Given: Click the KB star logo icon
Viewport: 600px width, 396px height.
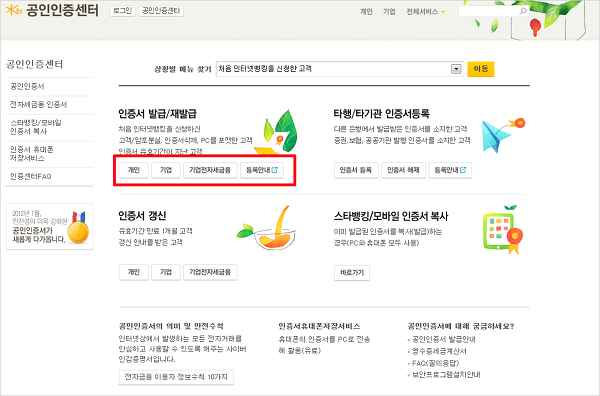Looking at the screenshot, I should click(x=14, y=10).
